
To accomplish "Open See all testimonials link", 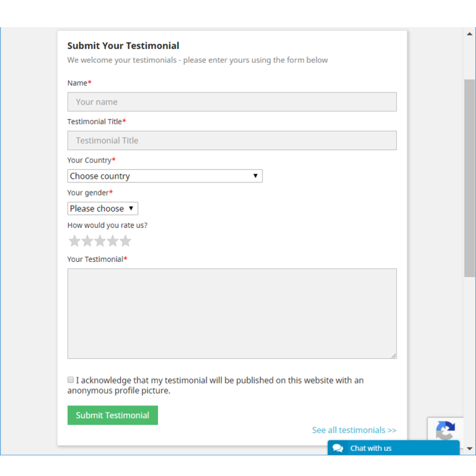I will [354, 430].
